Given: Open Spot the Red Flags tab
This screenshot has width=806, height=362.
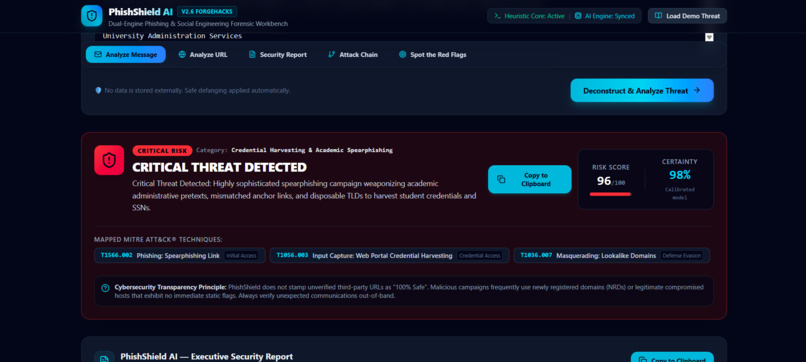Looking at the screenshot, I should click(432, 55).
